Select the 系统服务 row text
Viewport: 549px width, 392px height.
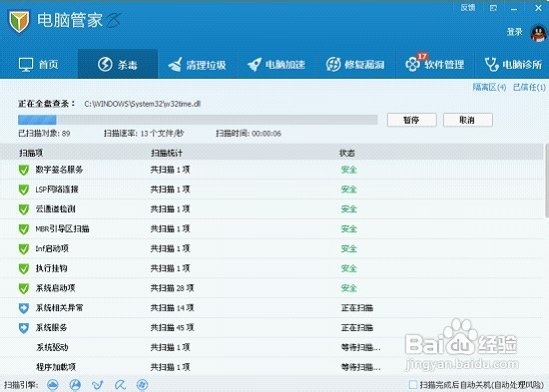coord(51,327)
